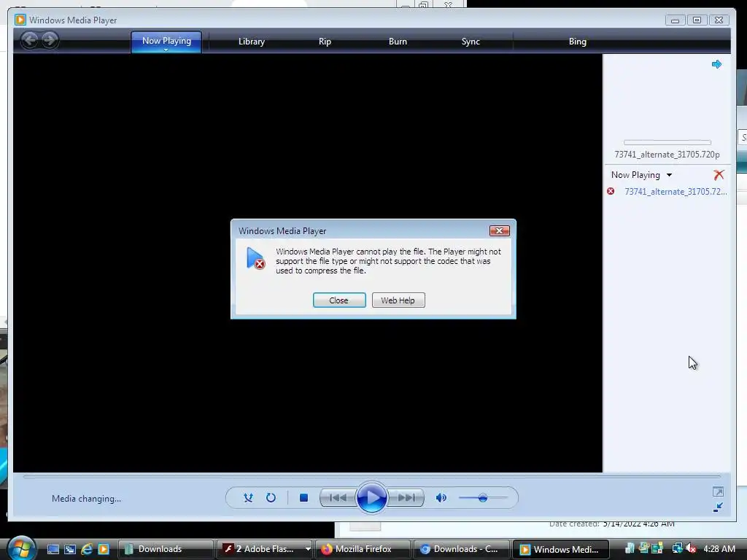This screenshot has height=560, width=747.
Task: Click the Web Help button in the error dialog
Action: [x=398, y=300]
